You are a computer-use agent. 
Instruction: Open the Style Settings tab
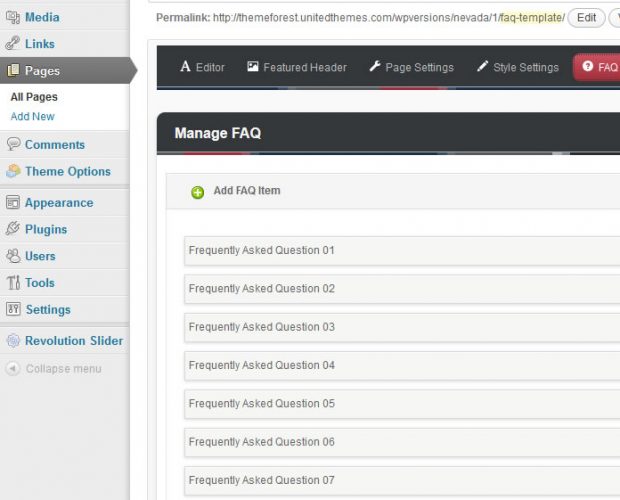pos(517,67)
